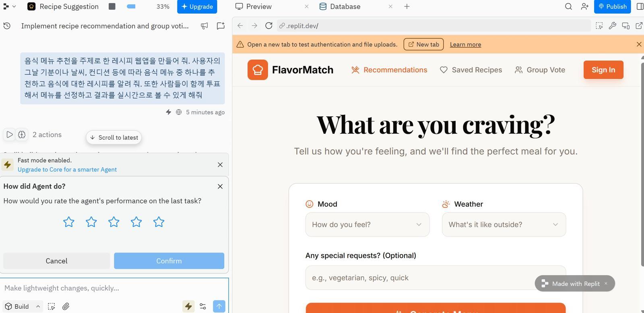
Task: Rate agent four stars
Action: 136,222
